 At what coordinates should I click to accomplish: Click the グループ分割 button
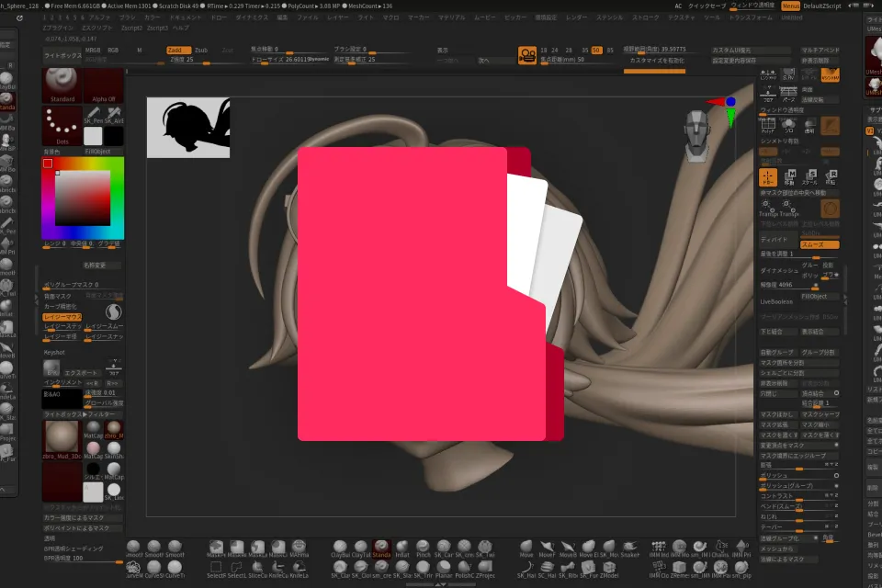click(x=820, y=352)
